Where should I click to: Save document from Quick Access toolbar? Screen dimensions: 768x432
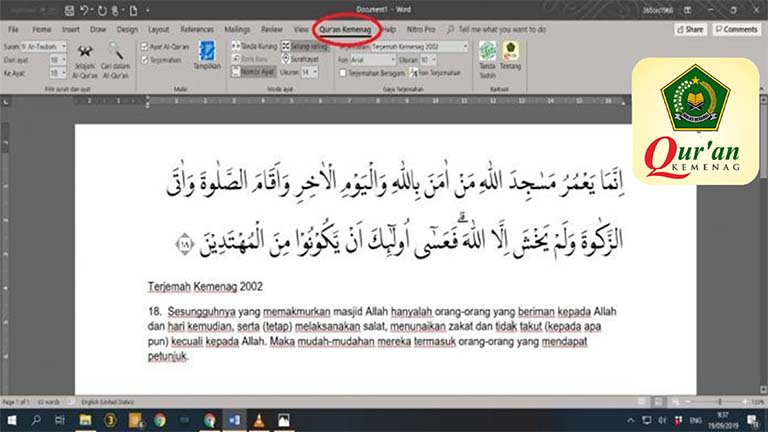click(x=70, y=10)
